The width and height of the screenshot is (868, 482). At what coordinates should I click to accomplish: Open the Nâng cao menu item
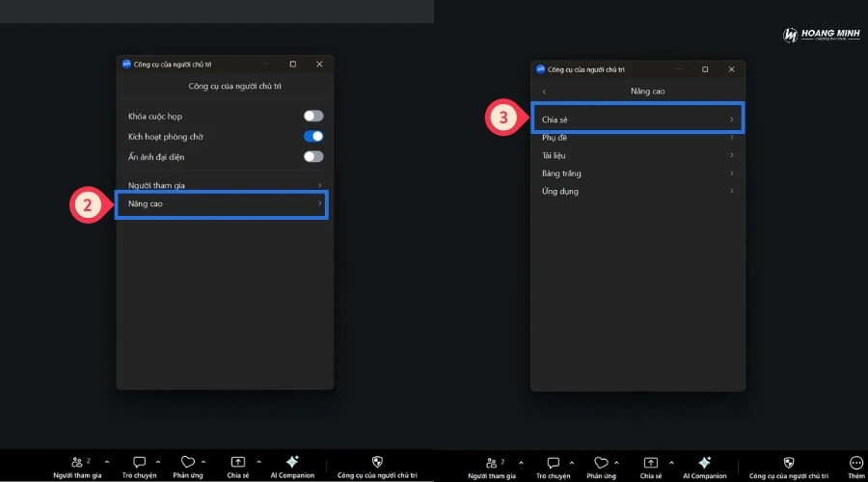coord(224,204)
